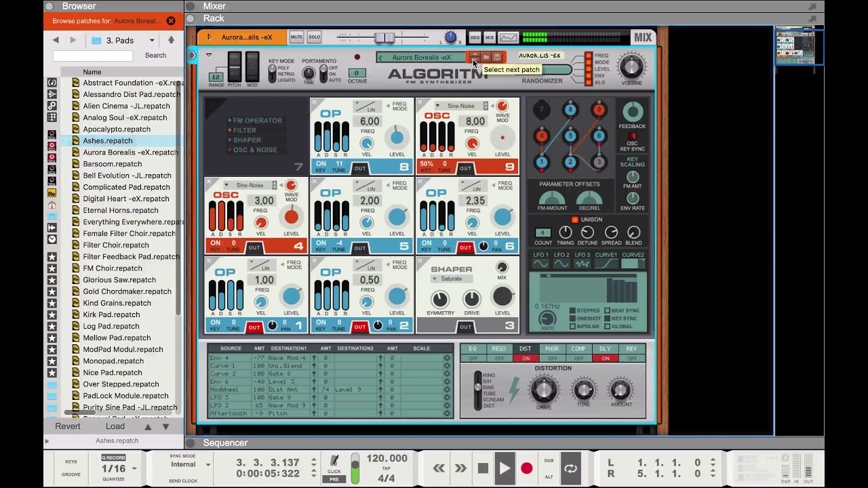Toggle the Key Mode Poly/Retrig/Legato switch
This screenshot has height=488, width=868.
pos(273,74)
